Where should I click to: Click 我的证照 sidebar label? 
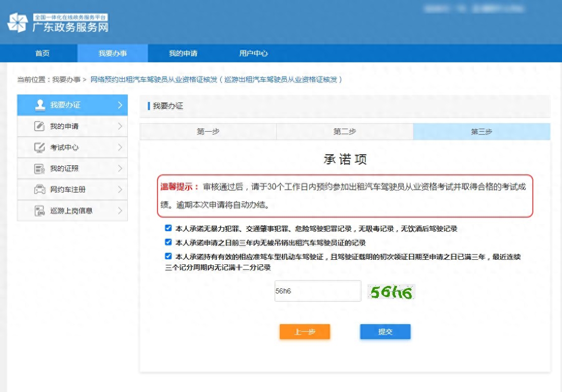point(64,168)
